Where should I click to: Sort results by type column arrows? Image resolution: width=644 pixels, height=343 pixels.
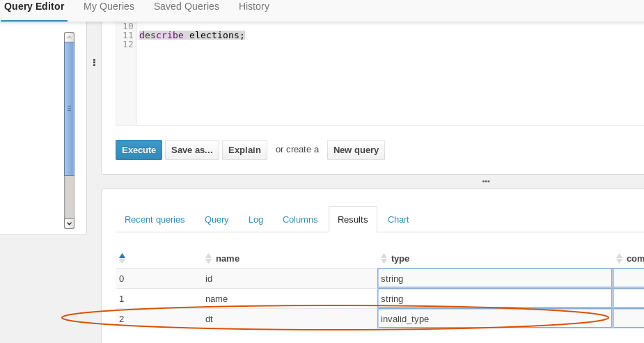[x=384, y=258]
